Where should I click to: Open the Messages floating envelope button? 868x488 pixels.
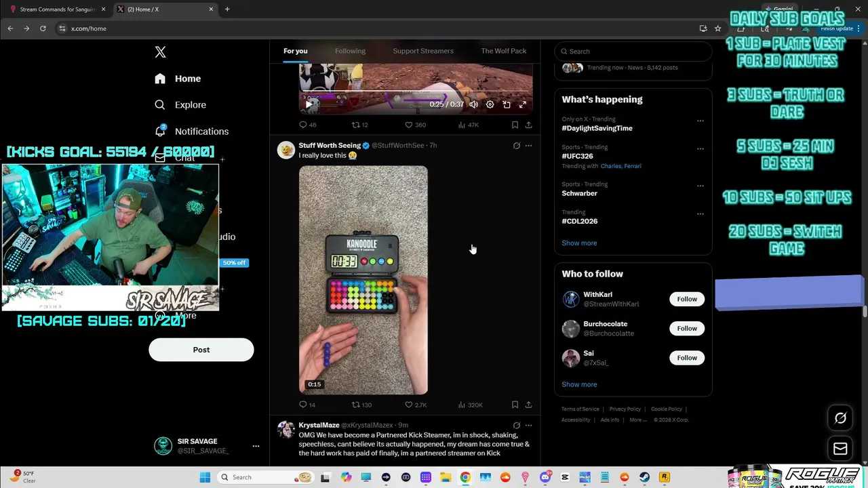pos(840,449)
